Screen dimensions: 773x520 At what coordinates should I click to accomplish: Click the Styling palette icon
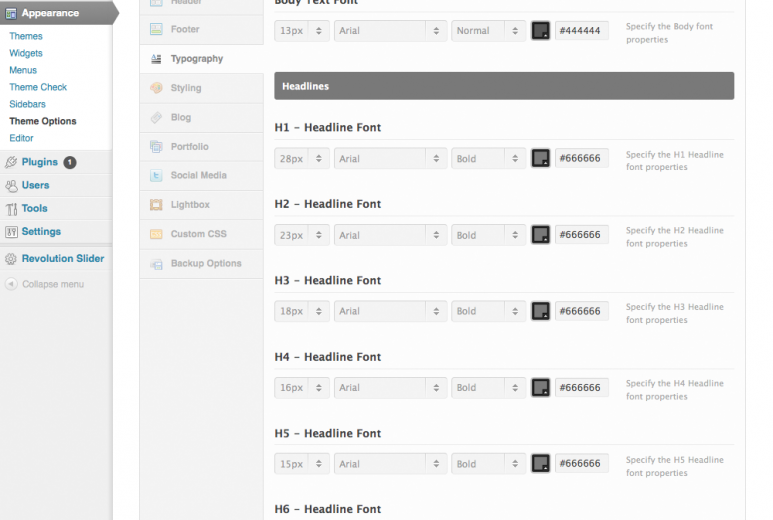point(156,88)
